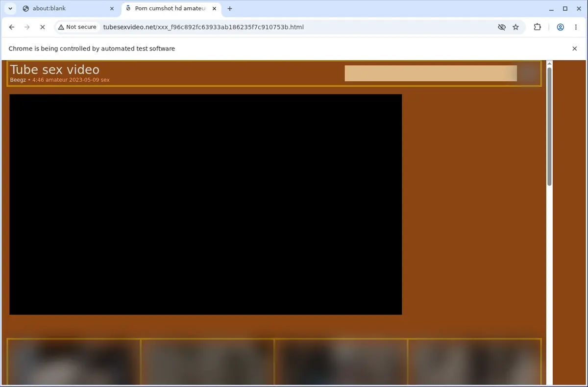Focus the URL address bar
Image resolution: width=588 pixels, height=387 pixels.
(x=203, y=27)
